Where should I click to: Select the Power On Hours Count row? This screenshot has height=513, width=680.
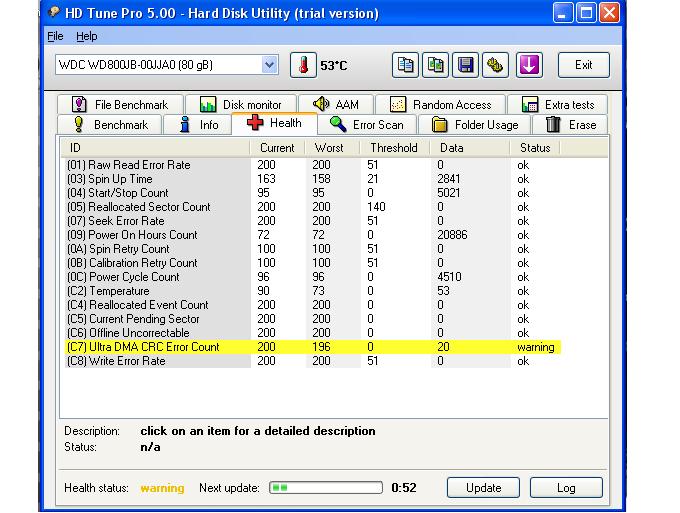(x=313, y=235)
